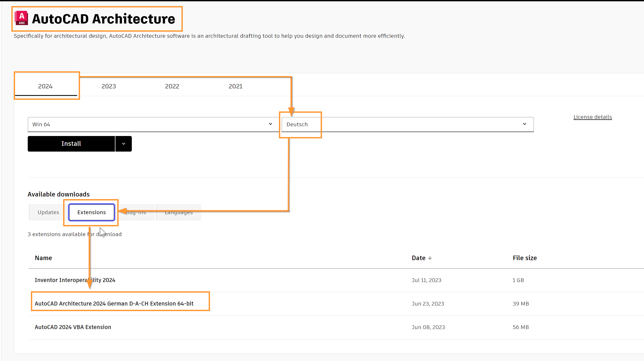644x361 pixels.
Task: Open the License details link
Action: click(x=592, y=117)
